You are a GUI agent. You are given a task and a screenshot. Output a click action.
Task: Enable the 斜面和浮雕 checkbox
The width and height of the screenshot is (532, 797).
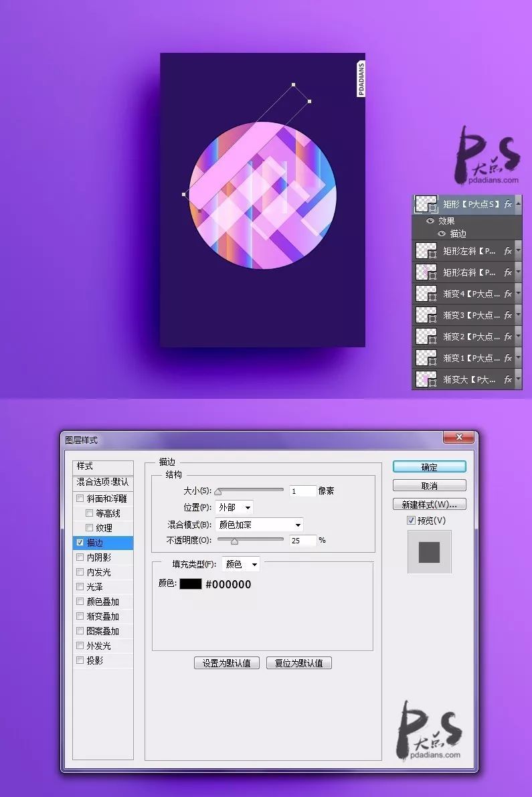point(80,499)
